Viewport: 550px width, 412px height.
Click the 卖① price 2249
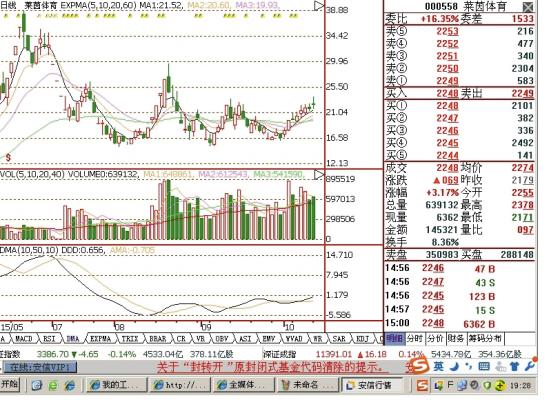click(x=448, y=81)
